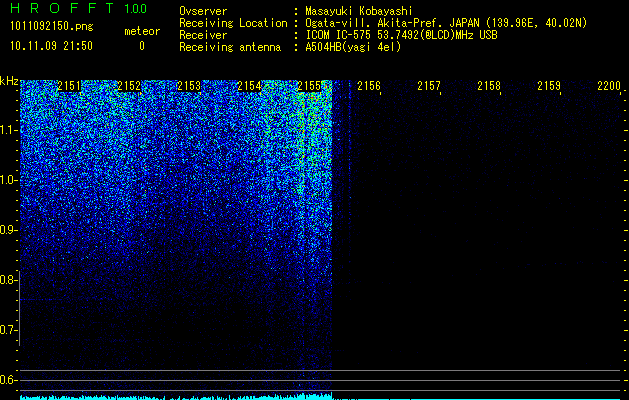Click the 1.1 frequency axis label

click(x=9, y=130)
